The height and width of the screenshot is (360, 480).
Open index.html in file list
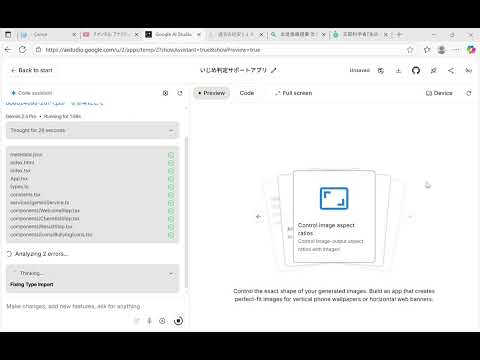tap(22, 163)
